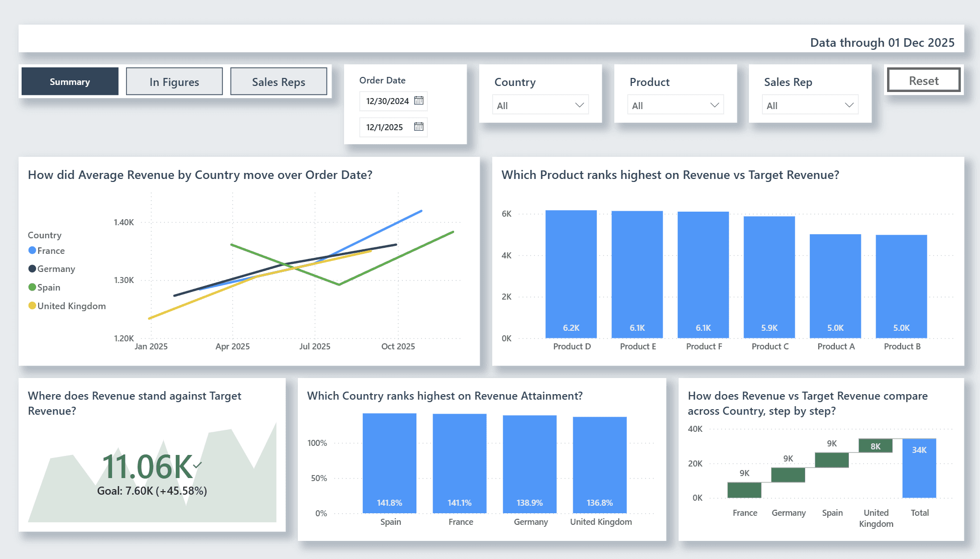The width and height of the screenshot is (980, 559).
Task: Click the United Kingdom 8K waterfall step
Action: (x=876, y=445)
